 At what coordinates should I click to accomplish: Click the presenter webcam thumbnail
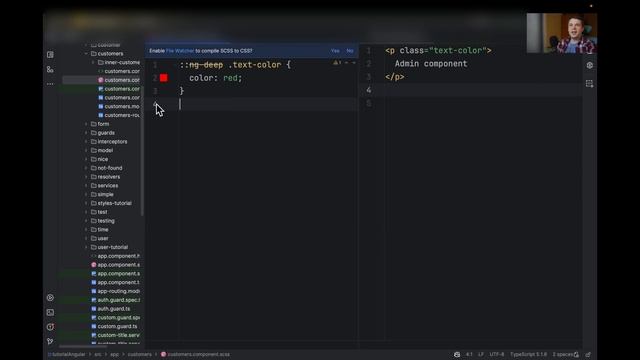pos(562,33)
